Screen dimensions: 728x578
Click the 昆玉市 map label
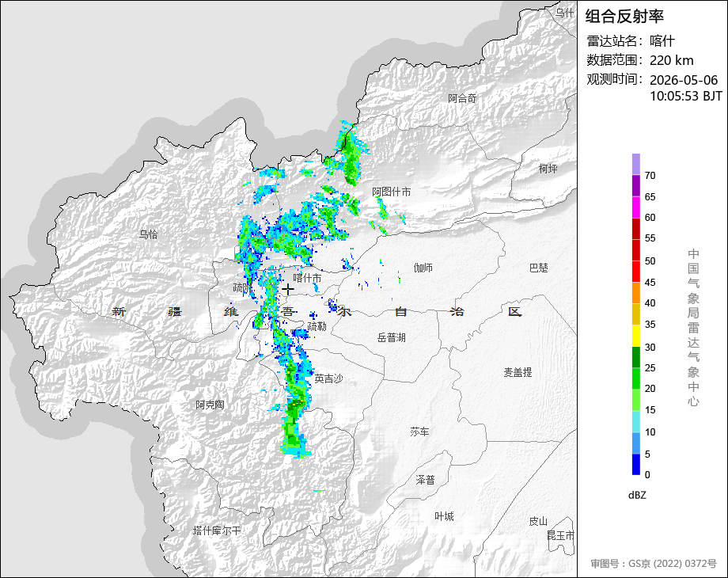(560, 536)
